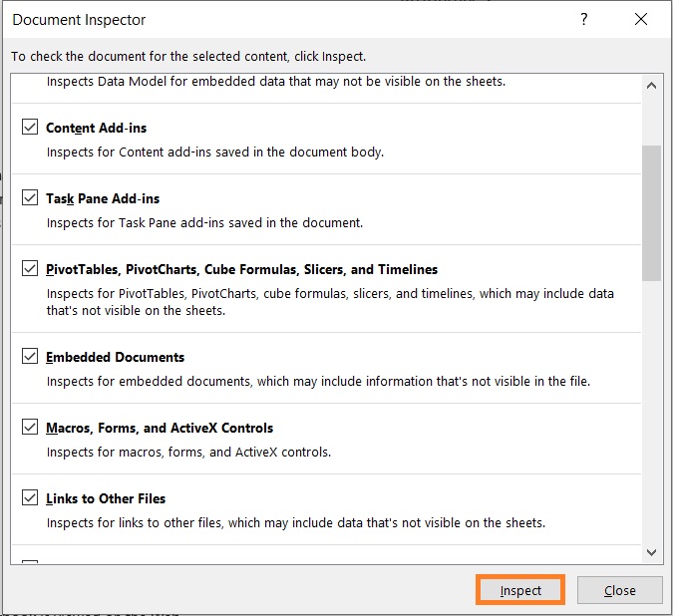The height and width of the screenshot is (616, 673).
Task: Close the Document Inspector dialog with X
Action: (641, 19)
